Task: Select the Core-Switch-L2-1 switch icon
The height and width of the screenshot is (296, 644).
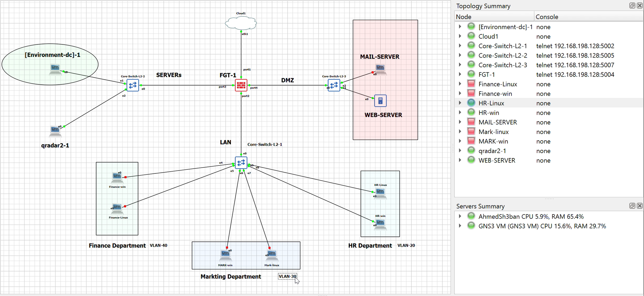Action: 241,163
